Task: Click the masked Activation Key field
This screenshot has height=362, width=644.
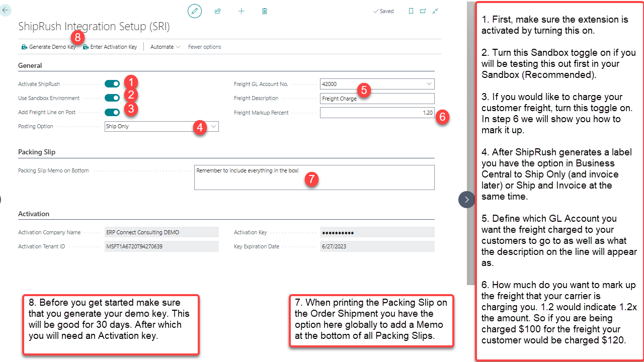Action: point(377,232)
